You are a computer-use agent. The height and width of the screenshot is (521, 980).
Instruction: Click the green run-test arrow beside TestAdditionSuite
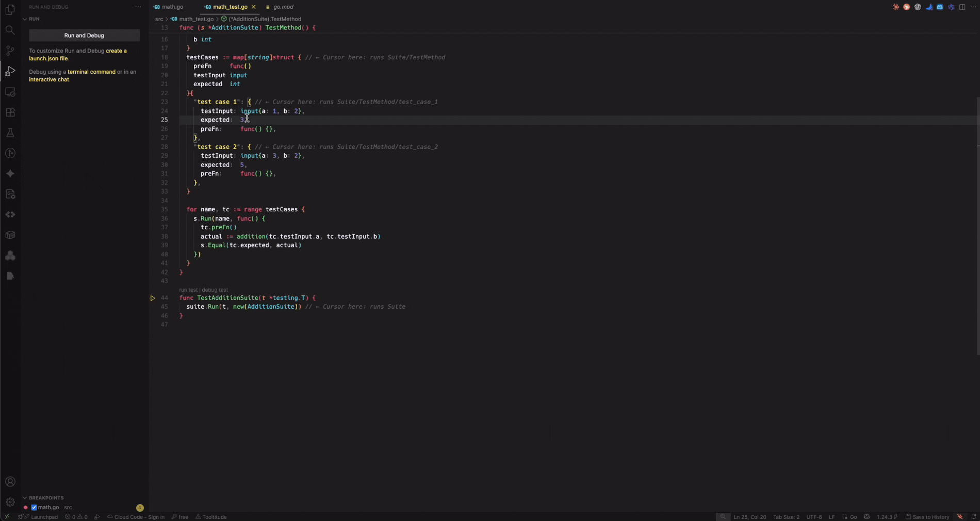pyautogui.click(x=153, y=298)
